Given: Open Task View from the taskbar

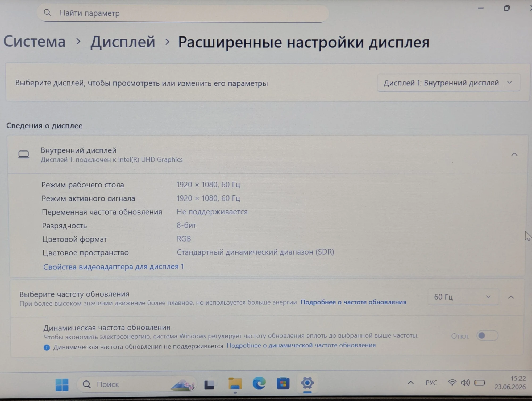Looking at the screenshot, I should 209,384.
